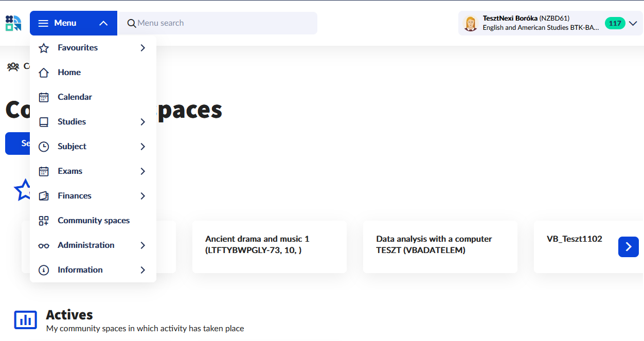
Task: Click the Community spaces grid icon
Action: (x=44, y=221)
